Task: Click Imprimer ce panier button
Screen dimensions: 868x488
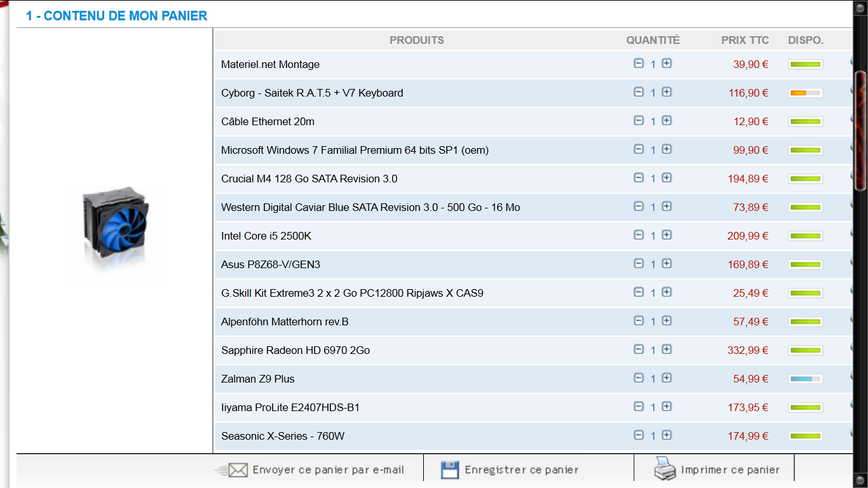Action: [730, 470]
